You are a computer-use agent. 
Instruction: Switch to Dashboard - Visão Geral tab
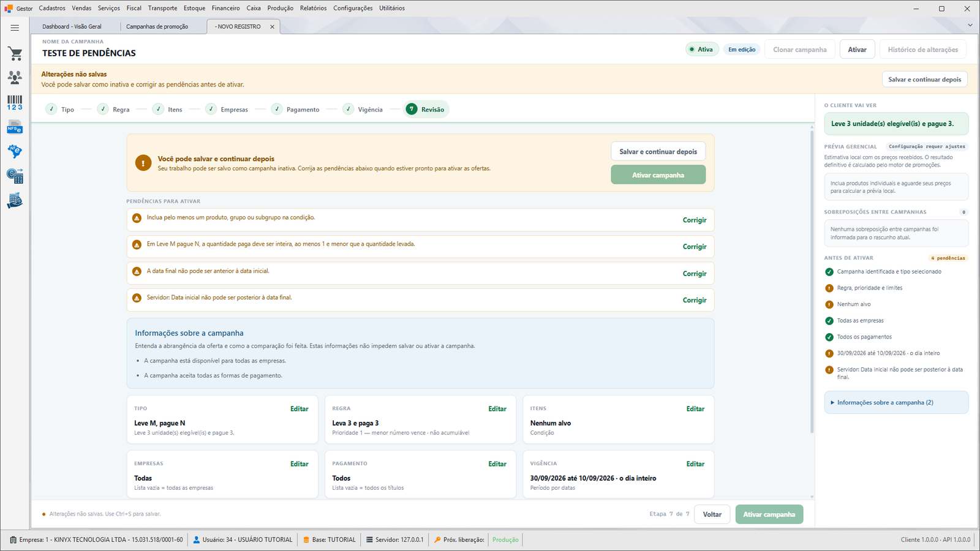72,27
